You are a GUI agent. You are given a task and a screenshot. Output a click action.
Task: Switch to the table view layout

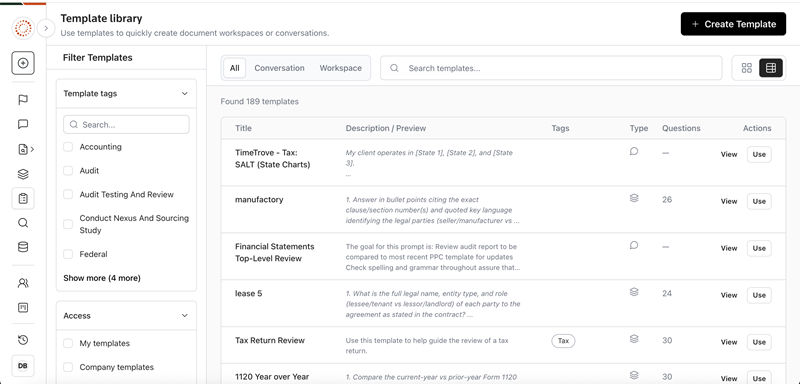tap(771, 68)
